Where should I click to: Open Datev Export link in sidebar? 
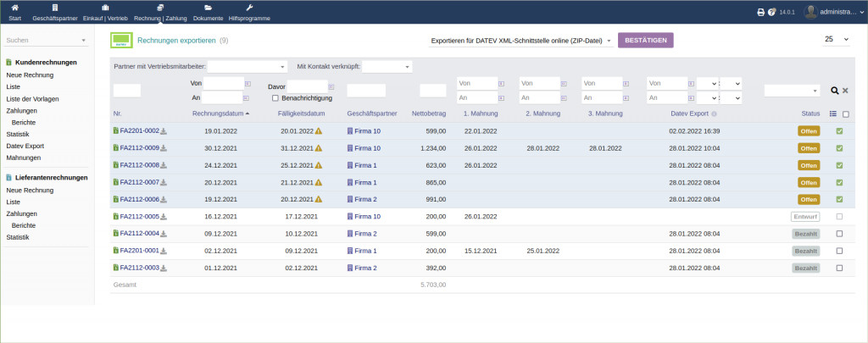pyautogui.click(x=24, y=146)
